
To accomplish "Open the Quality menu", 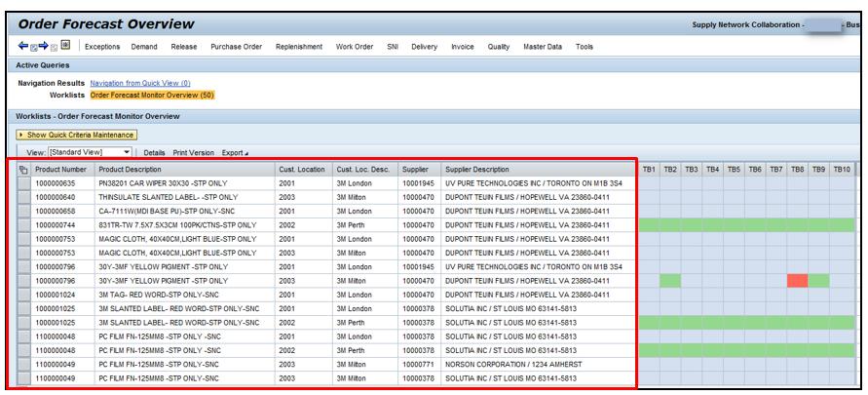I will (499, 47).
